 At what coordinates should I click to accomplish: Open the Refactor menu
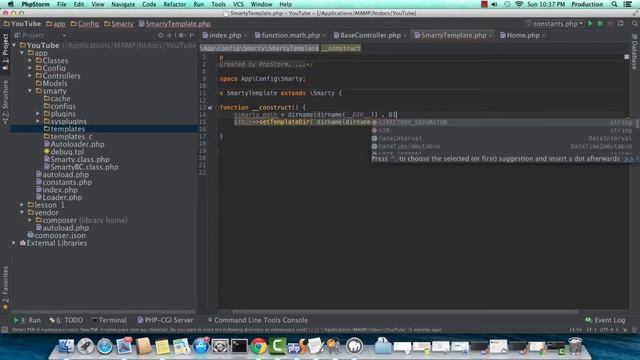click(x=174, y=4)
